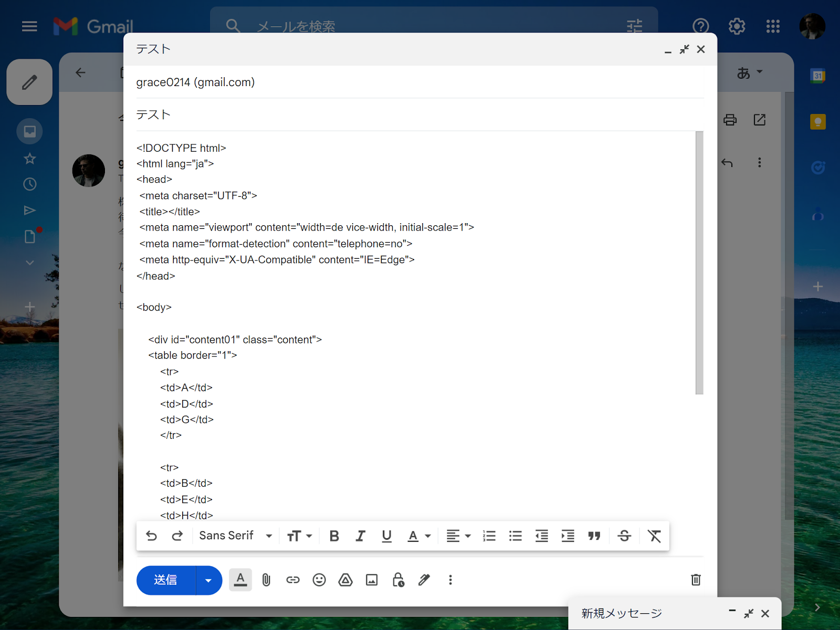Viewport: 840px width, 630px height.
Task: Open the Sans Serif font dropdown
Action: pyautogui.click(x=236, y=536)
